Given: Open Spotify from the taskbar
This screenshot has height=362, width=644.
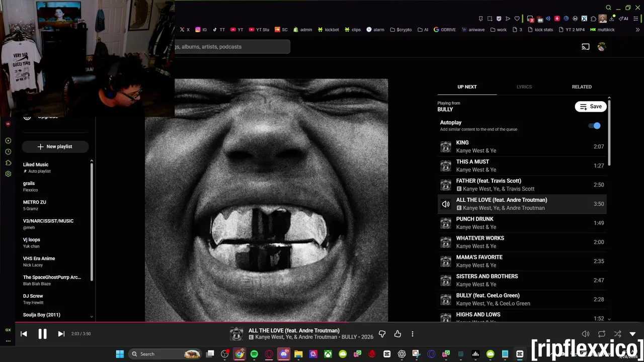Looking at the screenshot, I should [x=254, y=354].
